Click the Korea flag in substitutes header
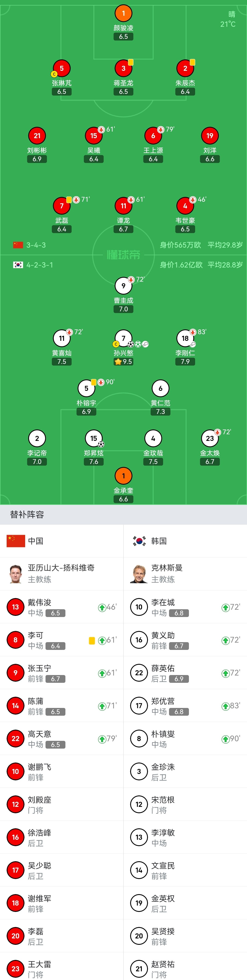The image size is (247, 980). (x=139, y=541)
